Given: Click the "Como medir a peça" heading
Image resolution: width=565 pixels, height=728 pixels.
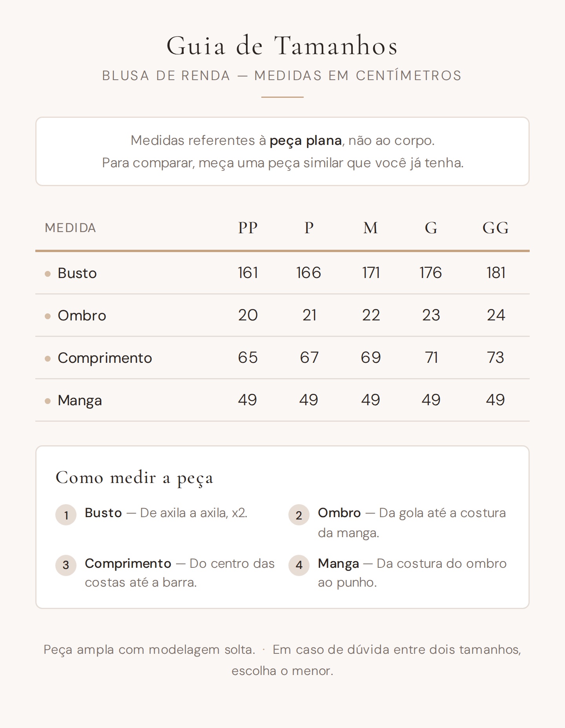Looking at the screenshot, I should pos(135,478).
